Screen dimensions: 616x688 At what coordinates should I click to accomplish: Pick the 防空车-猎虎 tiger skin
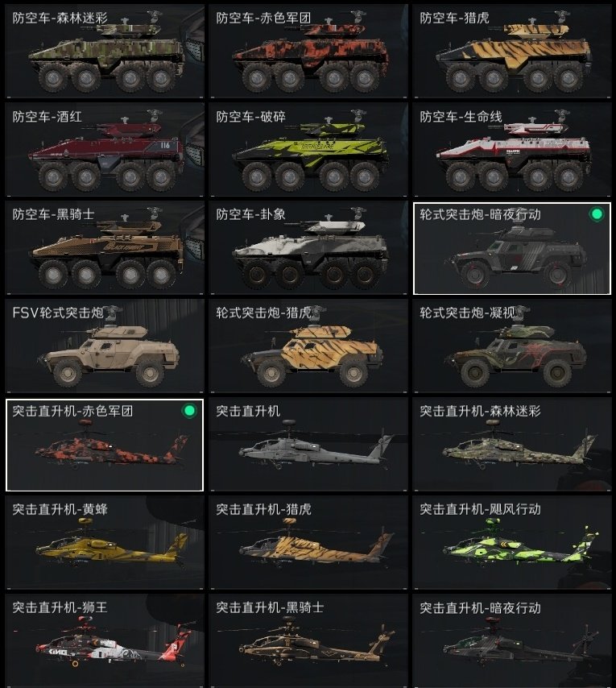click(x=511, y=52)
